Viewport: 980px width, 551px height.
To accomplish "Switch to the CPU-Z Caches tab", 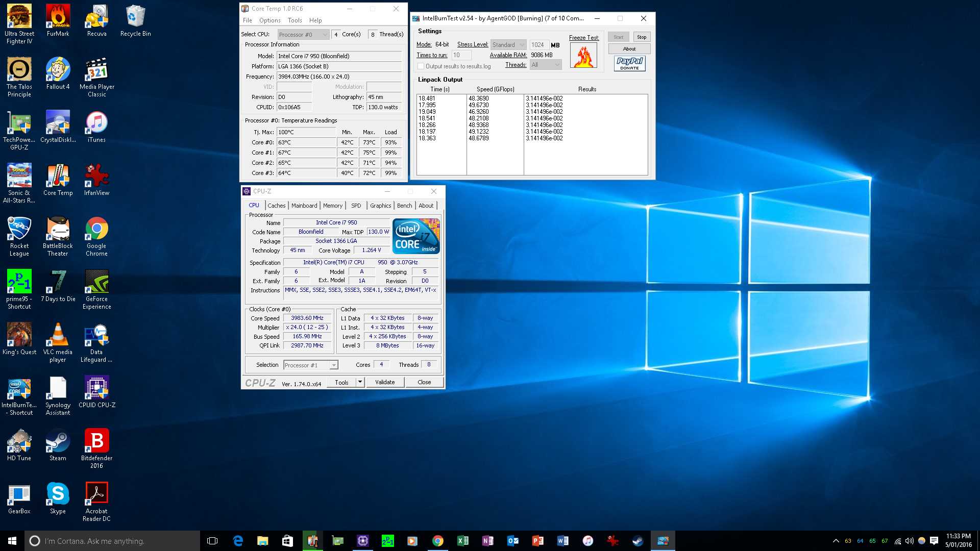I will point(277,206).
